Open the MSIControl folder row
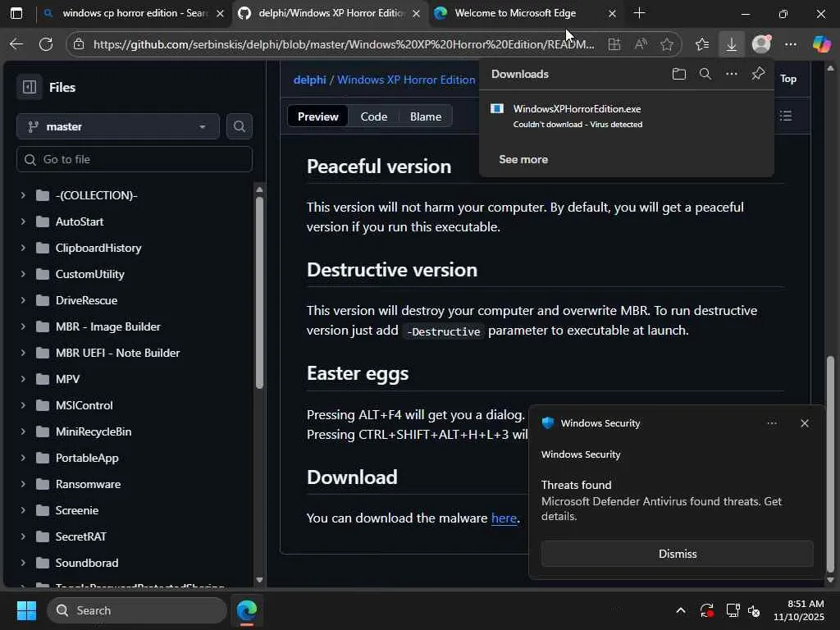Viewport: 840px width, 630px height. point(135,405)
